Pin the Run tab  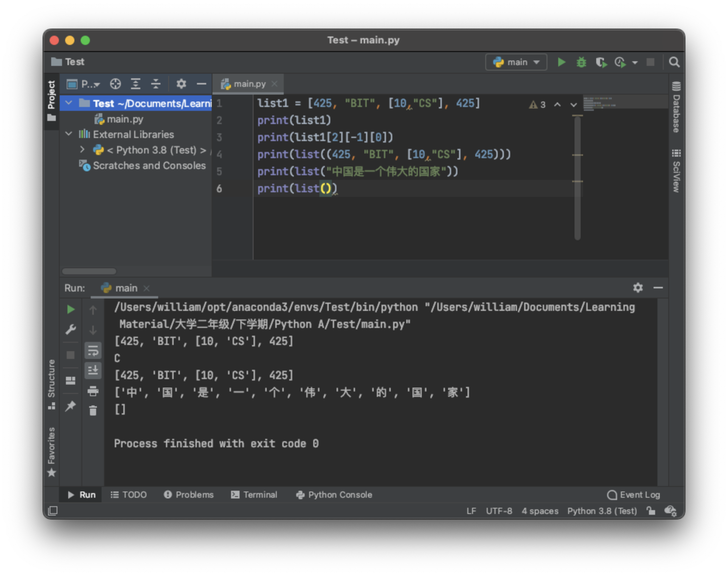pos(71,406)
